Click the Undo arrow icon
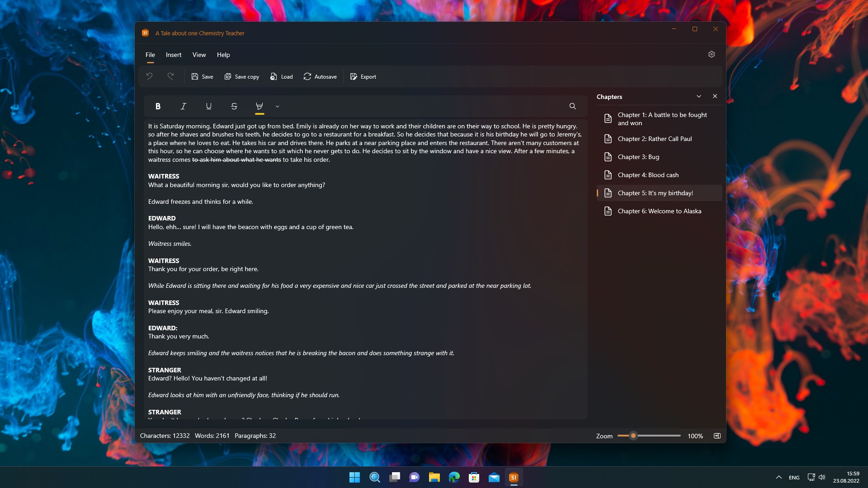This screenshot has height=488, width=868. click(149, 76)
